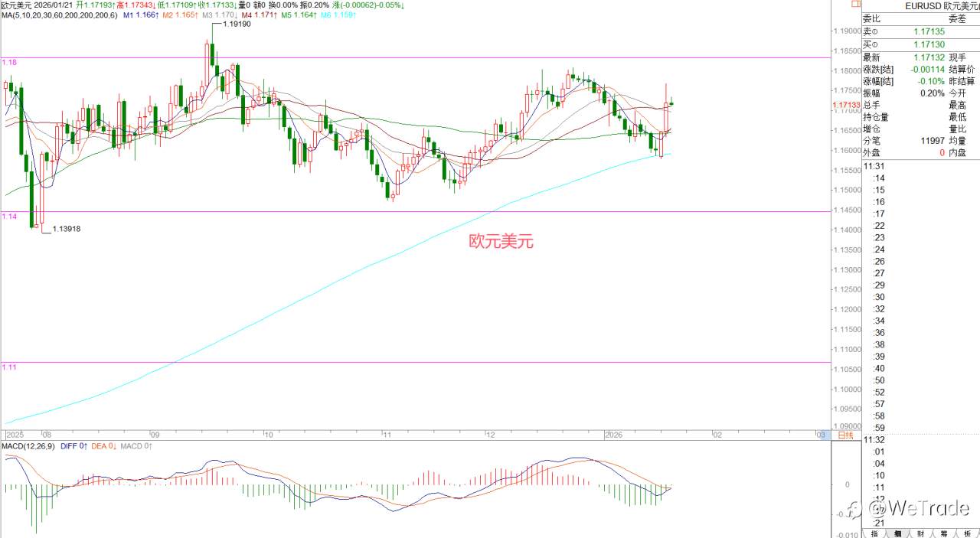Image resolution: width=980 pixels, height=538 pixels.
Task: Click the 内盘 label
Action: [959, 153]
